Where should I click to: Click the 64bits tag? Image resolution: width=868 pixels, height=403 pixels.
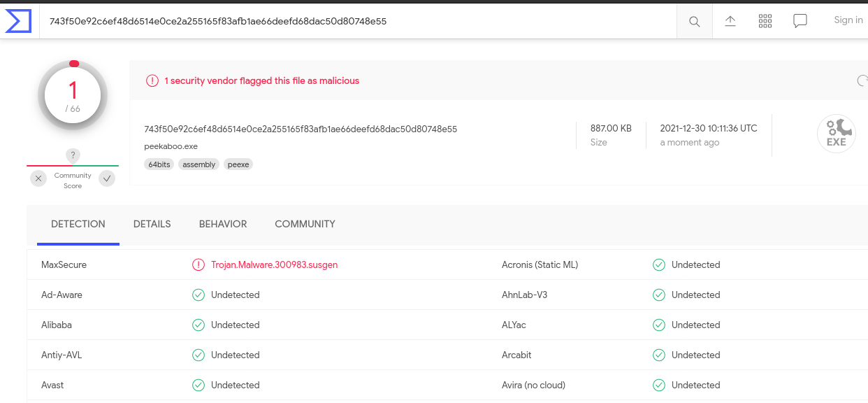coord(159,164)
